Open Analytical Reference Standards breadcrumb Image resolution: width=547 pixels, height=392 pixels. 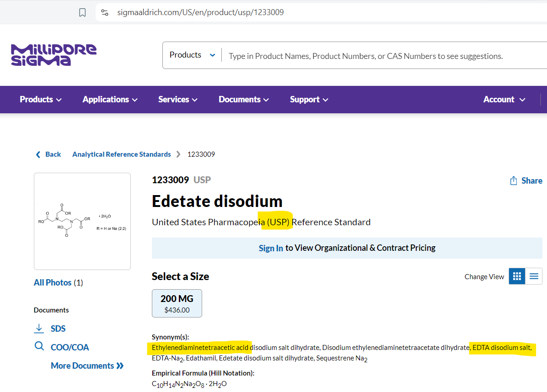coord(121,154)
